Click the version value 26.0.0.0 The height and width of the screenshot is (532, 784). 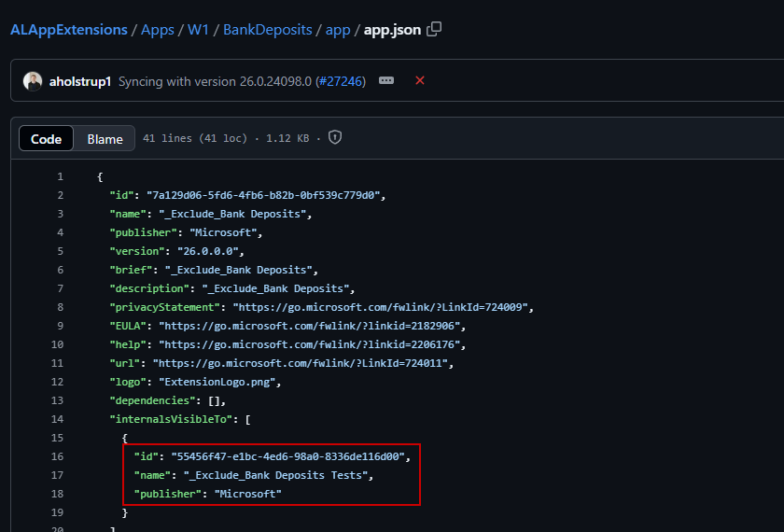tap(208, 251)
